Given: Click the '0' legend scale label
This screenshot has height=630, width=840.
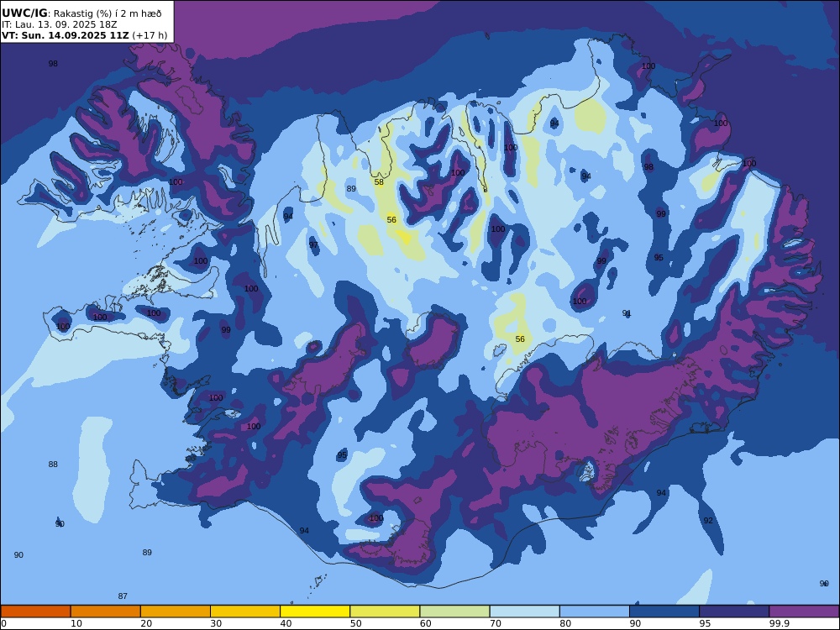Looking at the screenshot, I should [3, 623].
